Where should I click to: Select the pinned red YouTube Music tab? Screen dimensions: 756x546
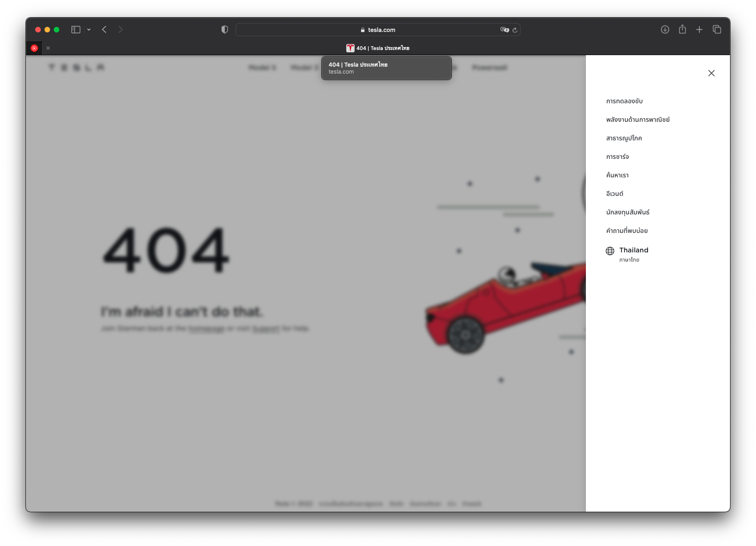[34, 48]
